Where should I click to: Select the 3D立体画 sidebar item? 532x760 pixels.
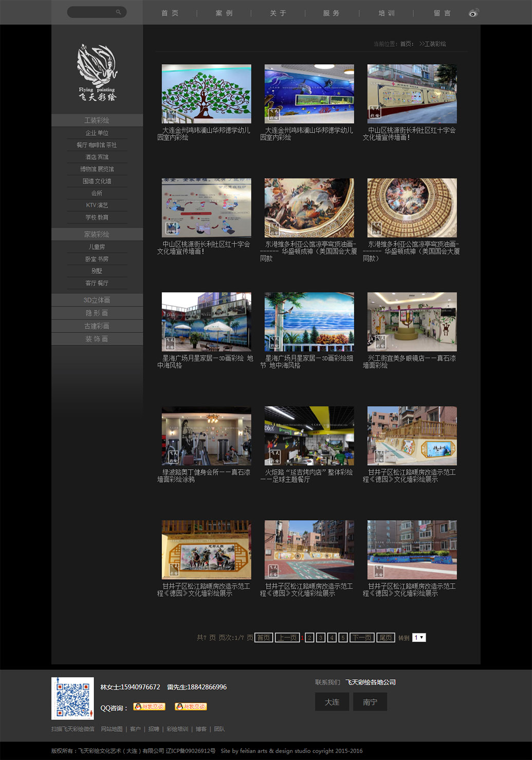click(x=97, y=300)
